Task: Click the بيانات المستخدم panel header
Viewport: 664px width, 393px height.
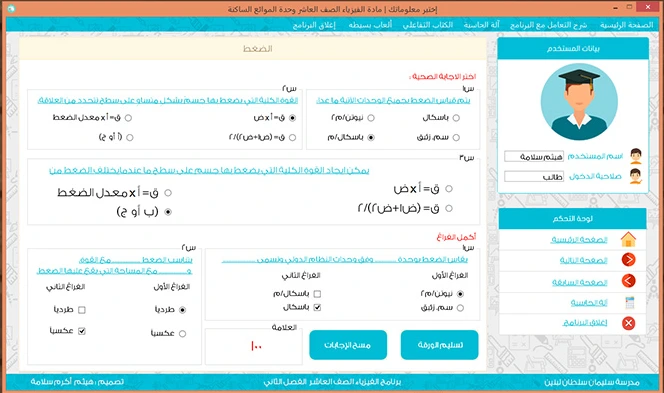Action: click(573, 48)
